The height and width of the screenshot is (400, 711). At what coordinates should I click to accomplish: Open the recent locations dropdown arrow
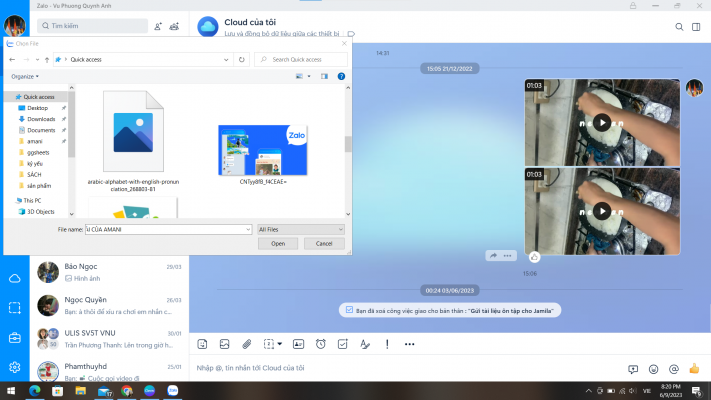[x=37, y=59]
